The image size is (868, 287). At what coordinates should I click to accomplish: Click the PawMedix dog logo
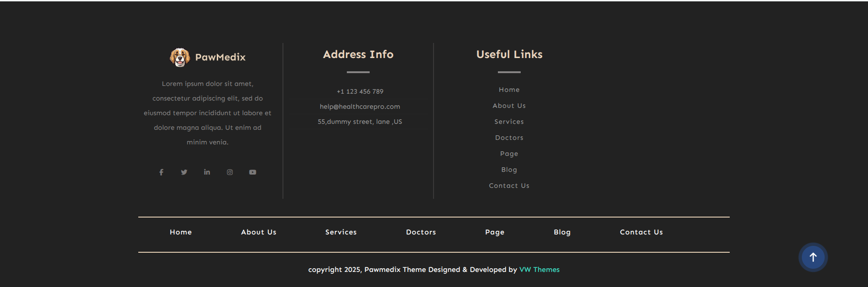180,58
